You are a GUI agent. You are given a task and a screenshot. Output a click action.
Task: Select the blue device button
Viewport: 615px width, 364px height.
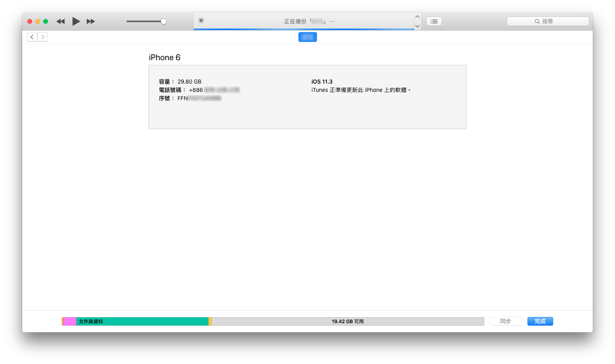coord(307,37)
